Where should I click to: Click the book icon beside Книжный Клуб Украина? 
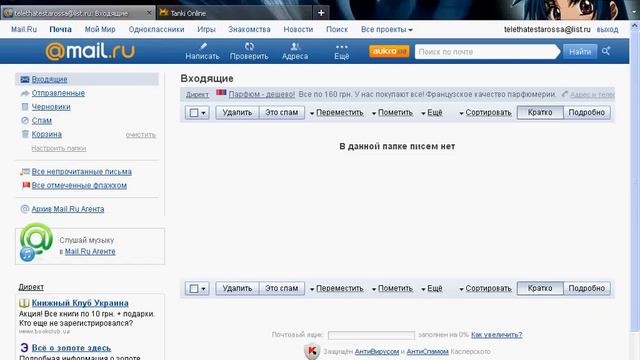[24, 303]
